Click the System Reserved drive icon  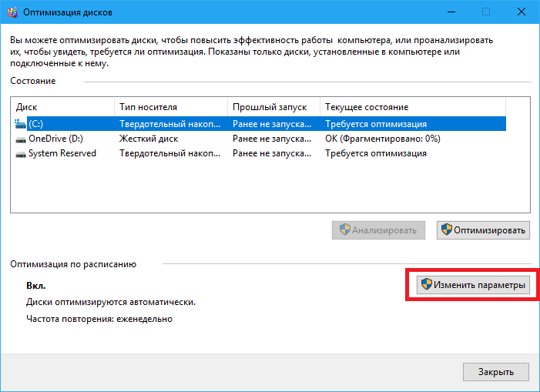pos(21,154)
